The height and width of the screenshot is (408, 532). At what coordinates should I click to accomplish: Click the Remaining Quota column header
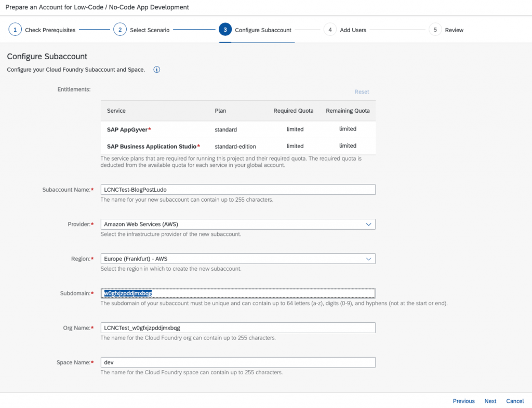tap(348, 111)
